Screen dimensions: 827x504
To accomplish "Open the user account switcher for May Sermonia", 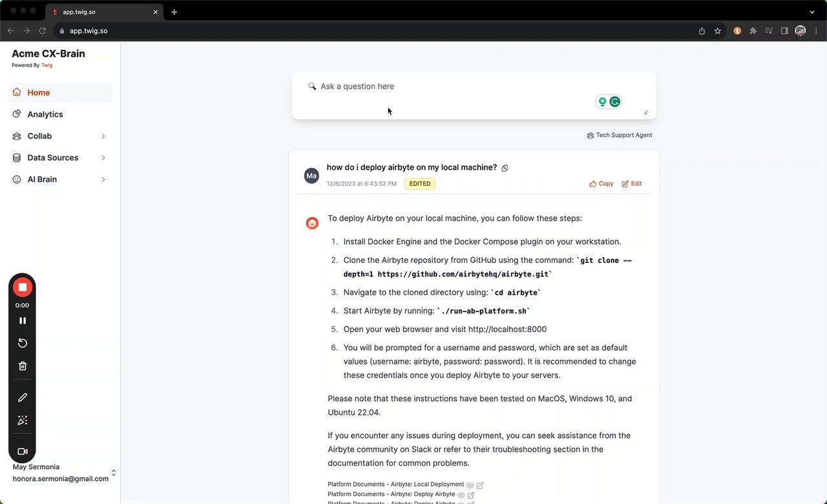I will click(x=114, y=473).
